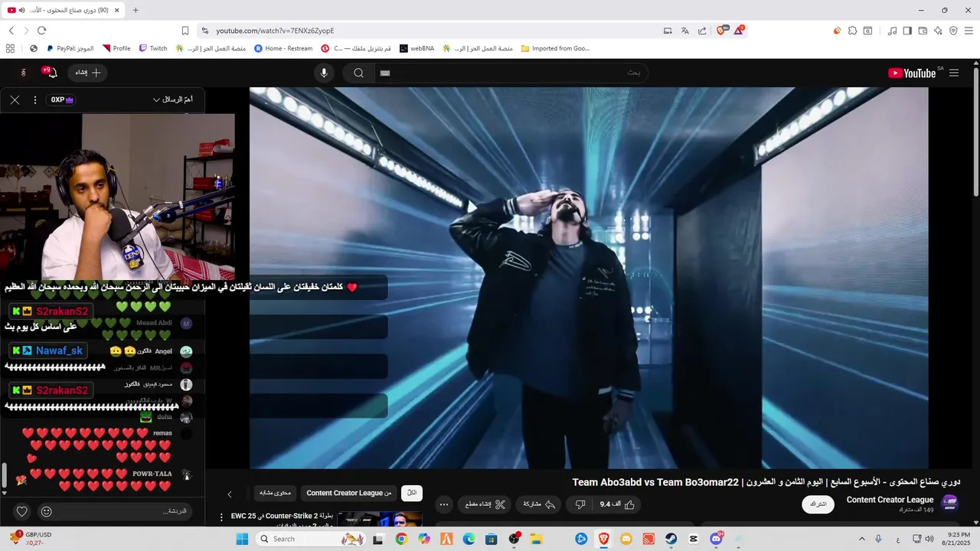
Task: Open new browser tab
Action: pos(136,10)
